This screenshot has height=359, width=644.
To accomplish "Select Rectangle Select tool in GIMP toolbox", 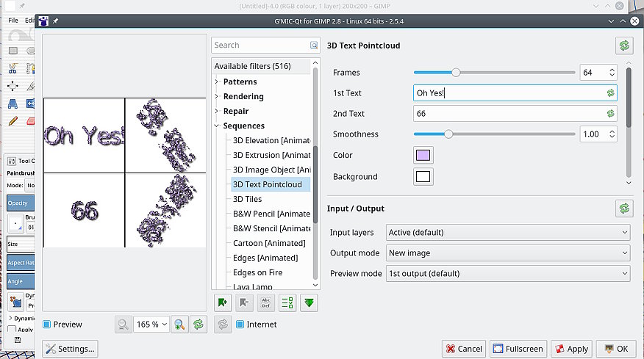I will [12, 51].
